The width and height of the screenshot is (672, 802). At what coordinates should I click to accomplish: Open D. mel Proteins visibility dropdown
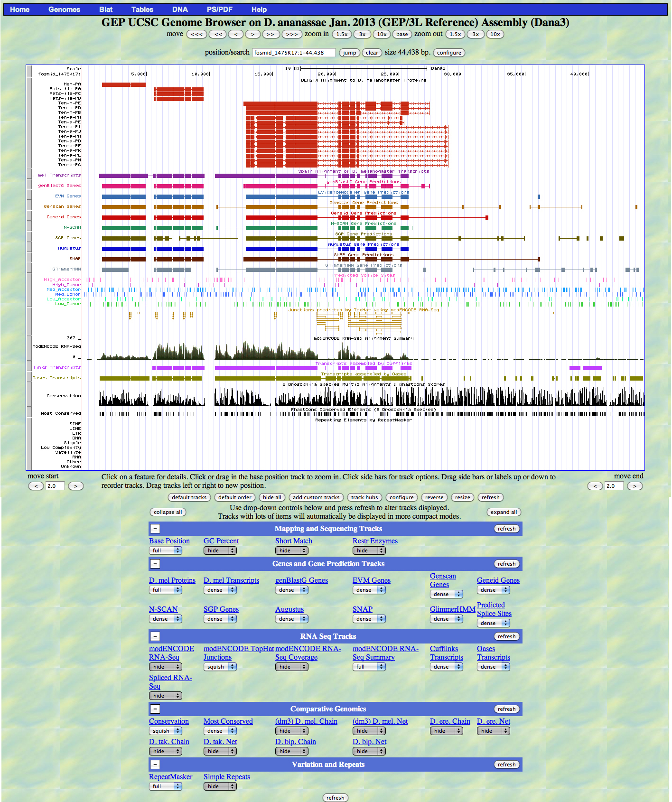pyautogui.click(x=165, y=590)
